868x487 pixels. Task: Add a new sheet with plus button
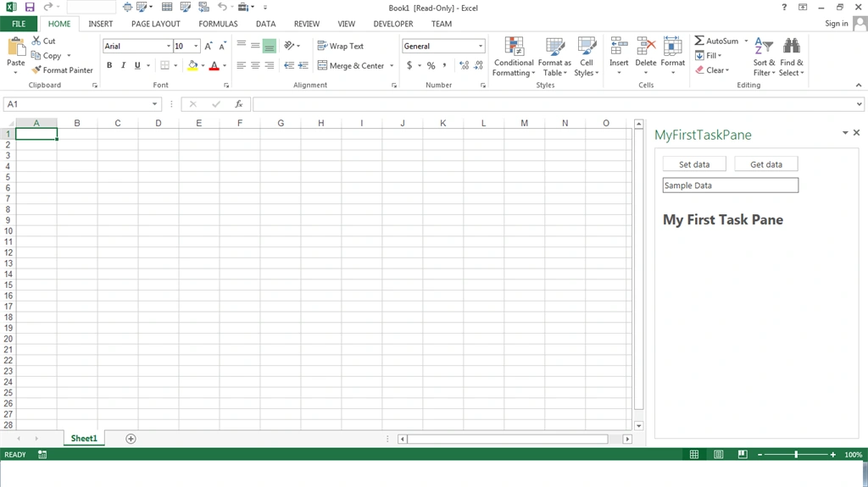tap(131, 439)
